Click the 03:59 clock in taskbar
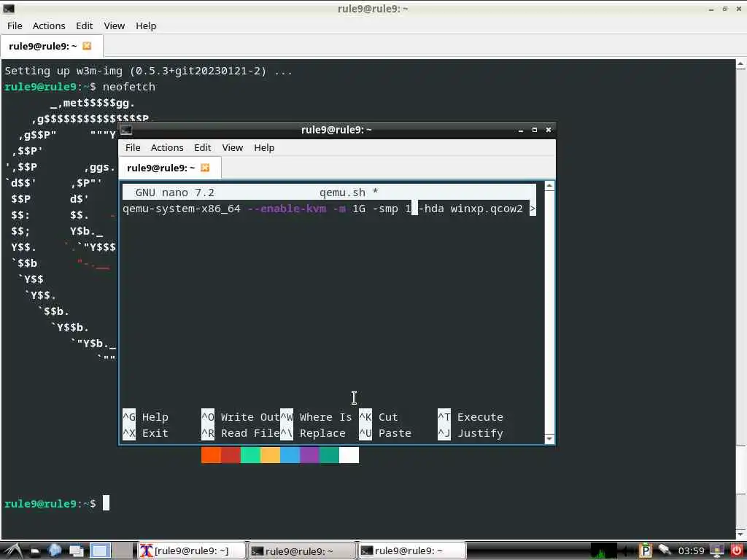747x560 pixels. pyautogui.click(x=691, y=551)
